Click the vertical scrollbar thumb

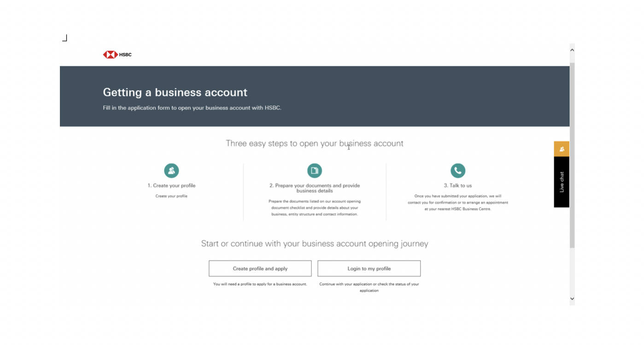point(572,155)
